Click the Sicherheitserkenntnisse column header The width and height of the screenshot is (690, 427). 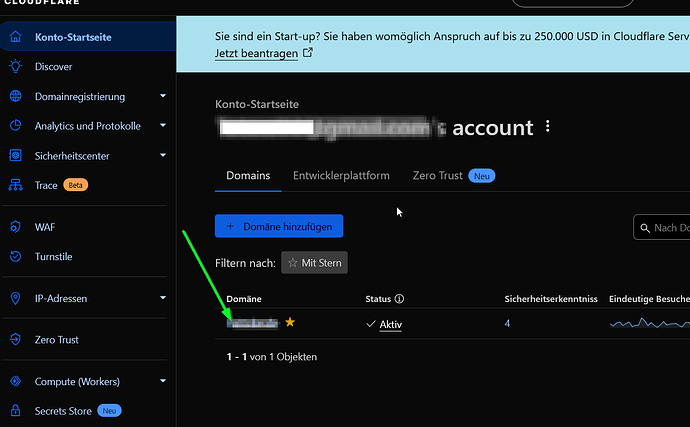(551, 299)
